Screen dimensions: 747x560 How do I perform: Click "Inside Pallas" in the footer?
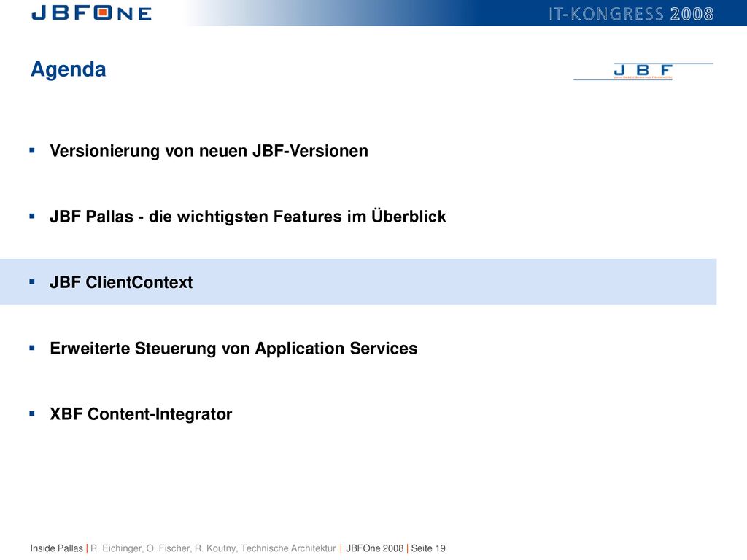57,548
